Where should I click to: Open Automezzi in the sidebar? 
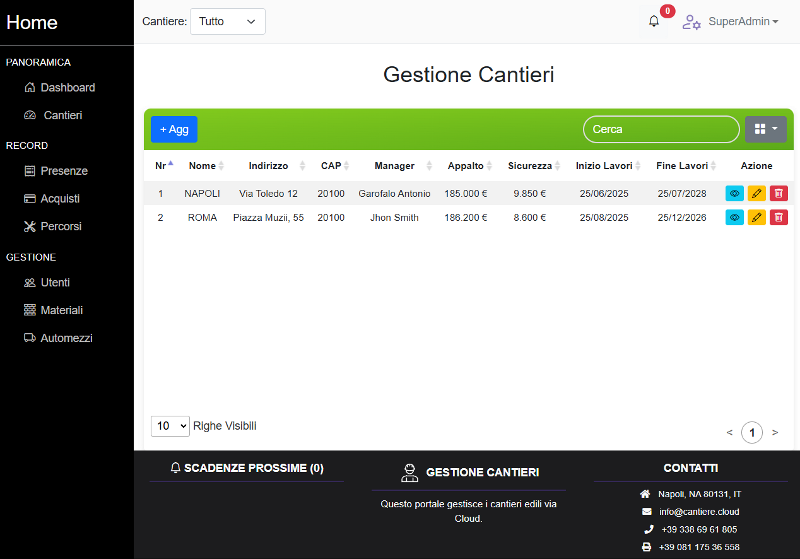(x=58, y=338)
